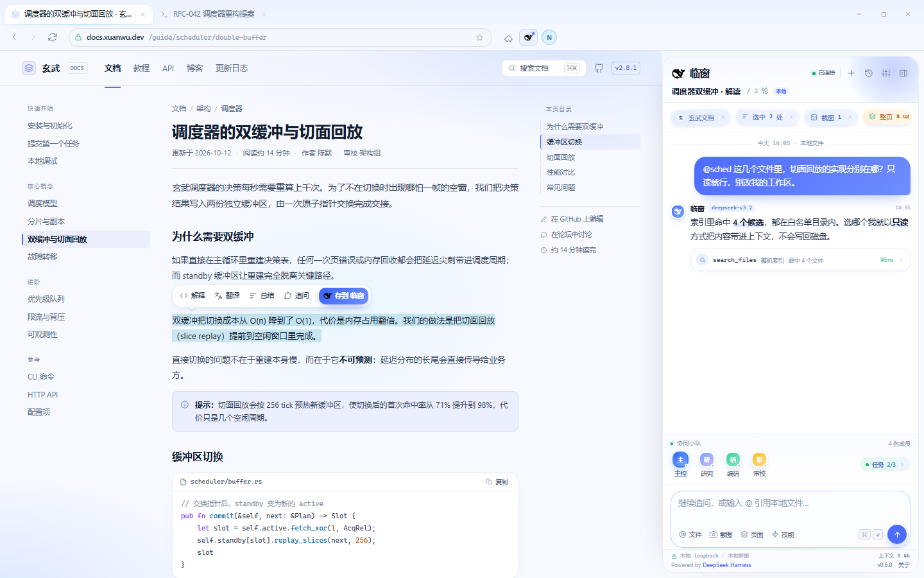Go back using the browser back arrow

point(15,37)
